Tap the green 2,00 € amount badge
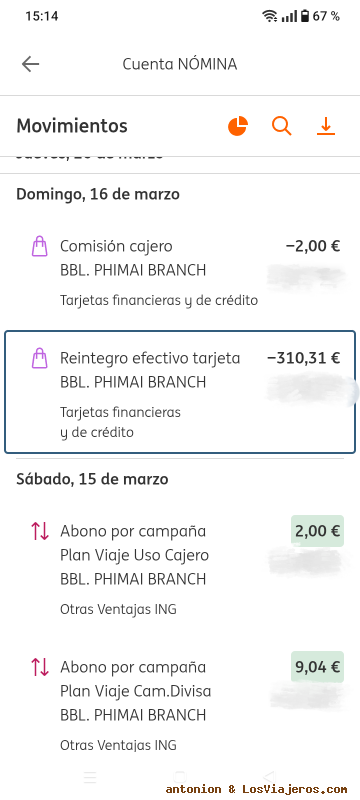This screenshot has height=800, width=360. pyautogui.click(x=317, y=531)
